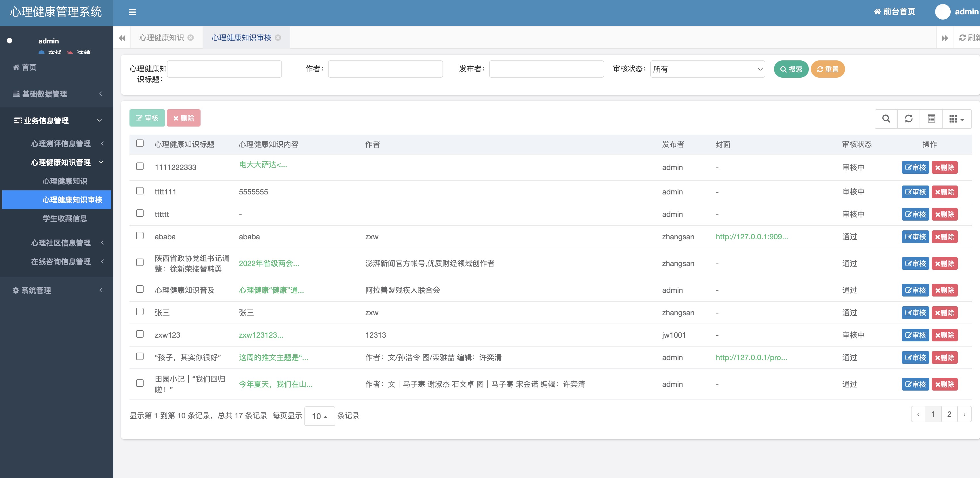
Task: Select the 心理健康知识审核 tab
Action: point(242,38)
